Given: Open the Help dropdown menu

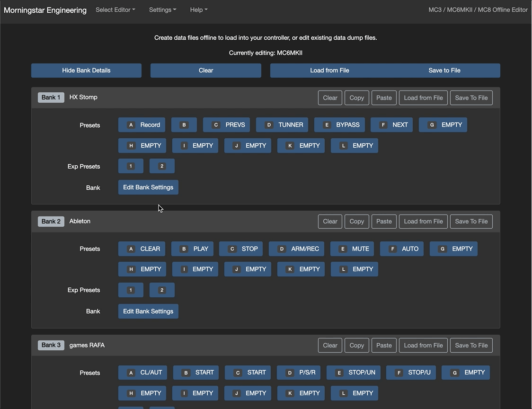Looking at the screenshot, I should click(x=198, y=9).
